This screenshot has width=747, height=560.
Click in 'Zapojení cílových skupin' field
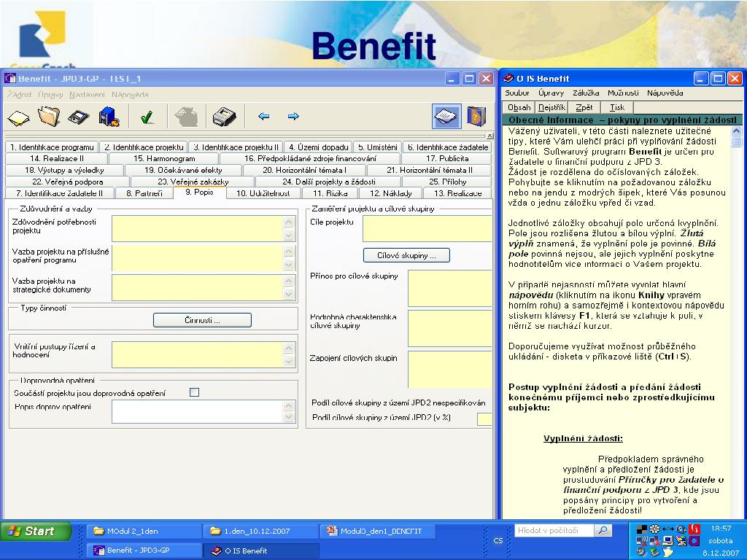(x=449, y=370)
